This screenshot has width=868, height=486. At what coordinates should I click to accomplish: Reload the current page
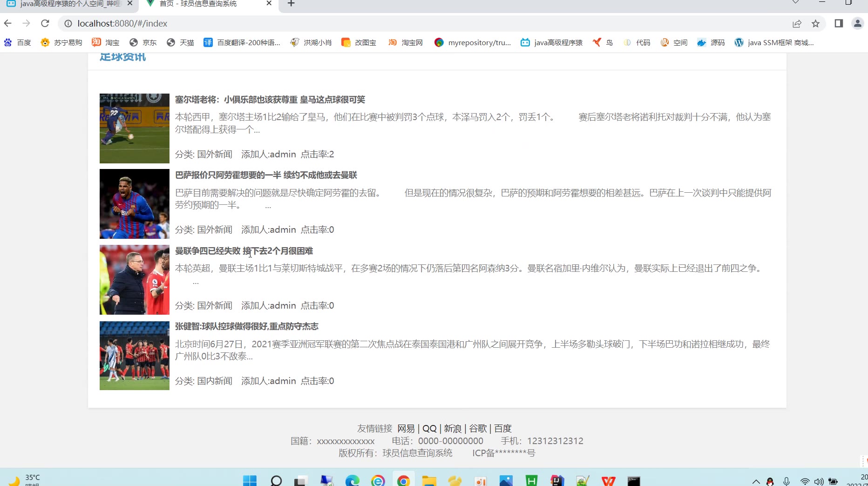[45, 23]
